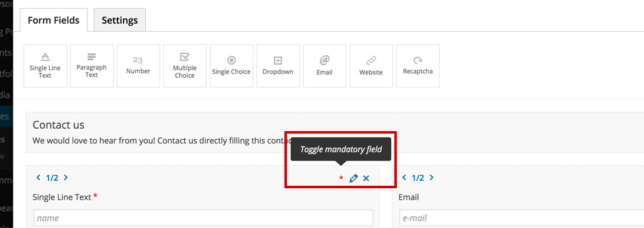Viewport: 644px width, 228px height.
Task: Delete the Single Line Text field
Action: [x=366, y=178]
